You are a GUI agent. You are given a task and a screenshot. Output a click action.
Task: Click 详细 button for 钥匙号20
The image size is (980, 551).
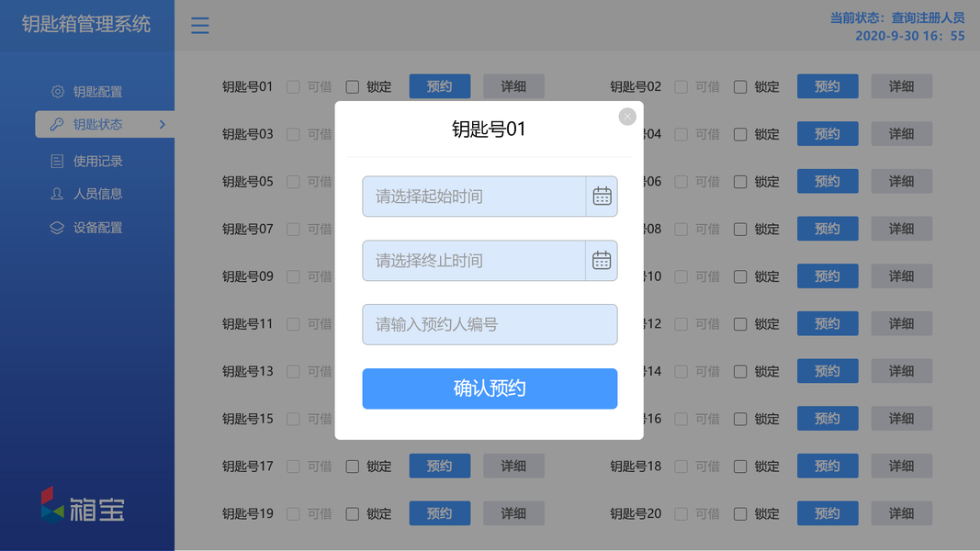pyautogui.click(x=901, y=513)
